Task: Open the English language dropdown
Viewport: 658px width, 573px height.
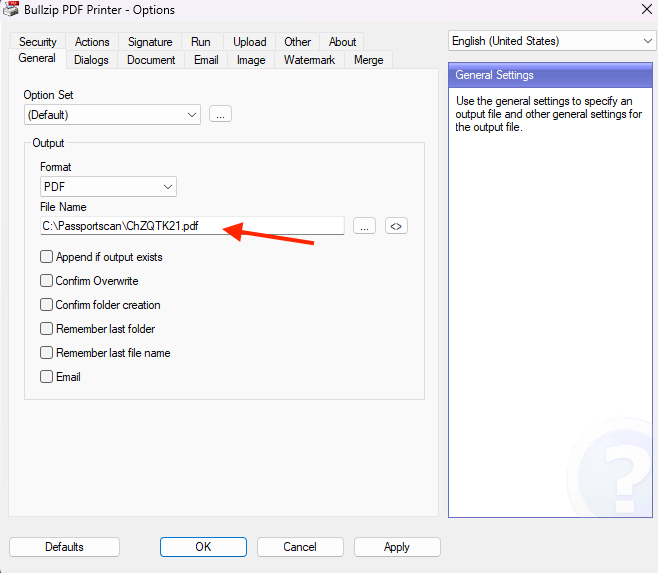Action: point(552,41)
